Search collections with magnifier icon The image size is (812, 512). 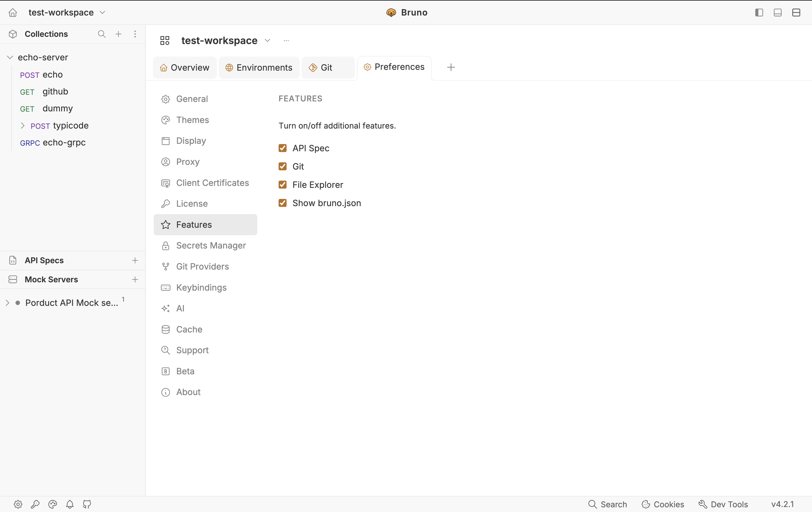tap(101, 34)
